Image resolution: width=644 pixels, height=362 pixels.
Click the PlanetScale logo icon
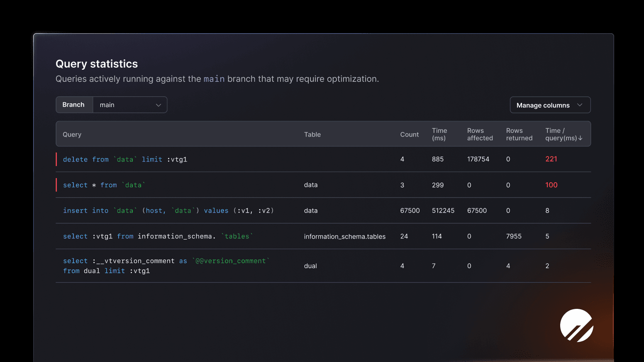click(x=576, y=325)
